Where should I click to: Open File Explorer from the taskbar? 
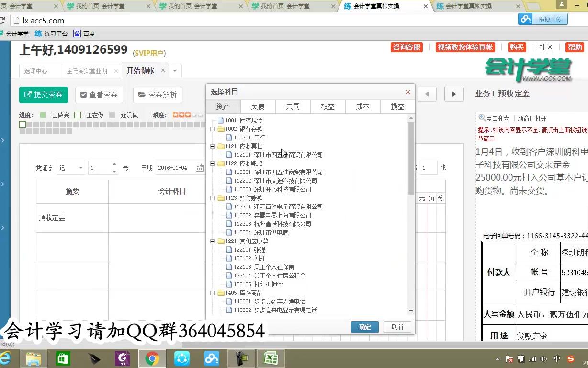point(33,358)
